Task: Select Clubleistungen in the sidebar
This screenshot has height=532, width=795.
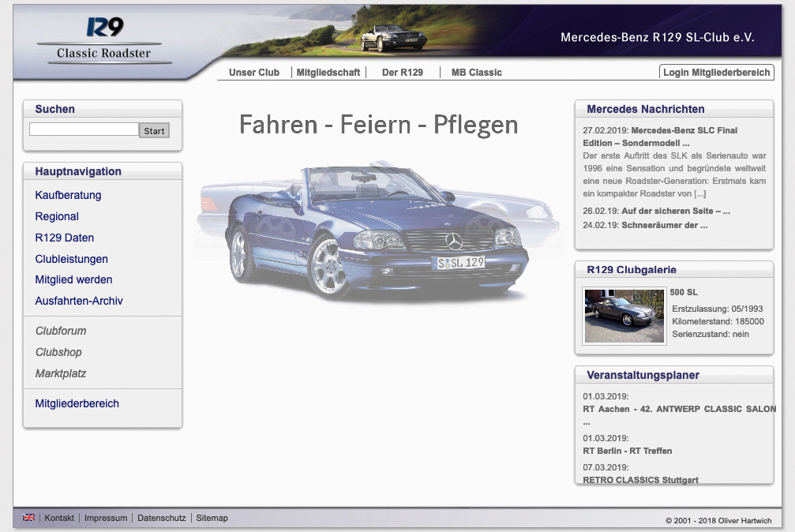Action: click(72, 259)
